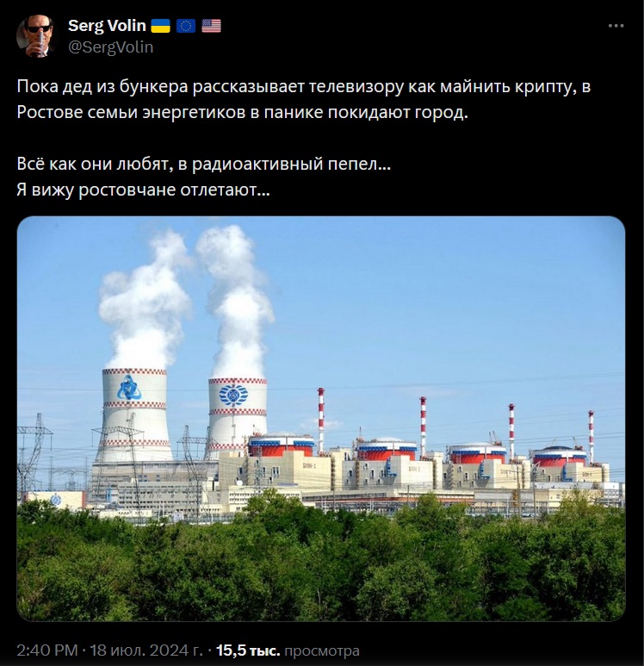644x666 pixels.
Task: Open the nuclear plant photo on green treetops
Action: 321,419
